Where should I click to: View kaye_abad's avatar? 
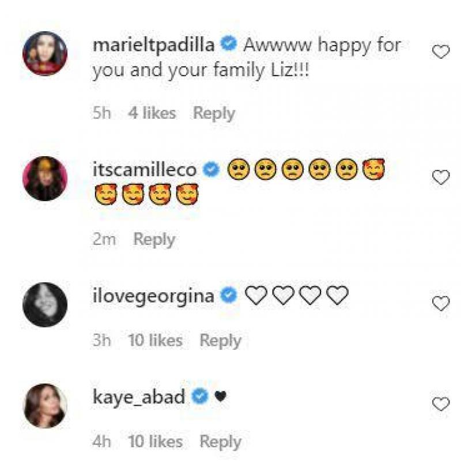[45, 406]
